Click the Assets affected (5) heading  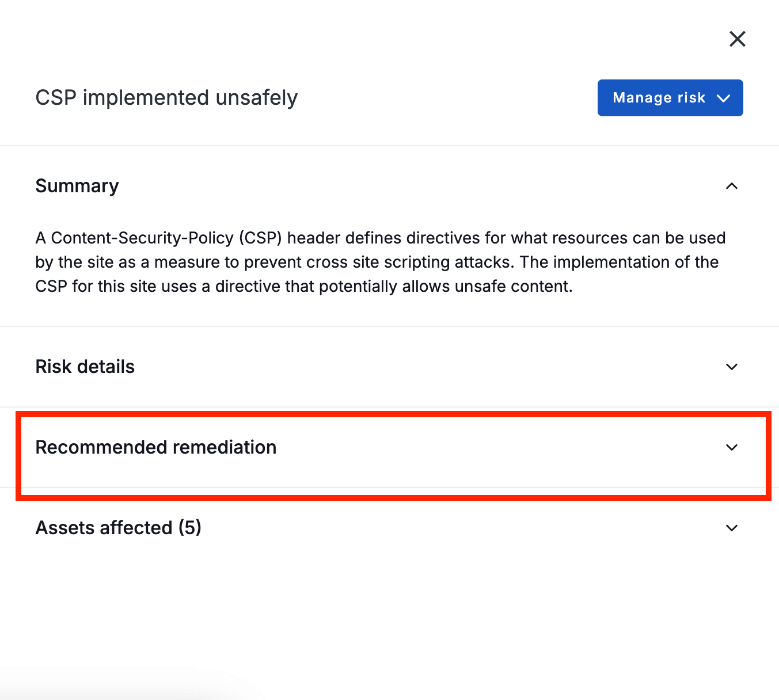click(x=119, y=528)
